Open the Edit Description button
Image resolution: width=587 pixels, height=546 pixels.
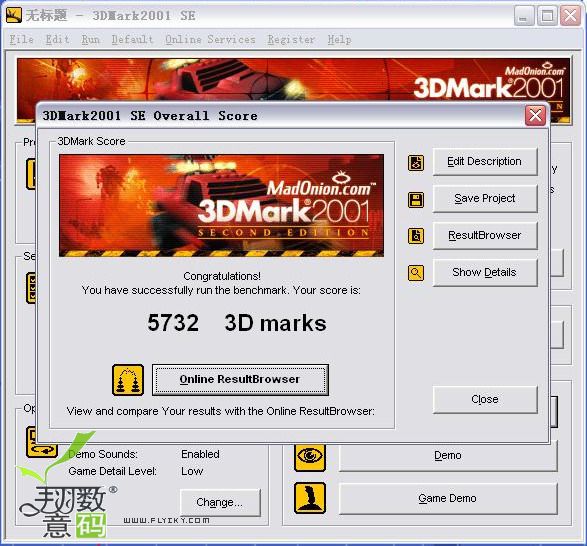point(485,161)
